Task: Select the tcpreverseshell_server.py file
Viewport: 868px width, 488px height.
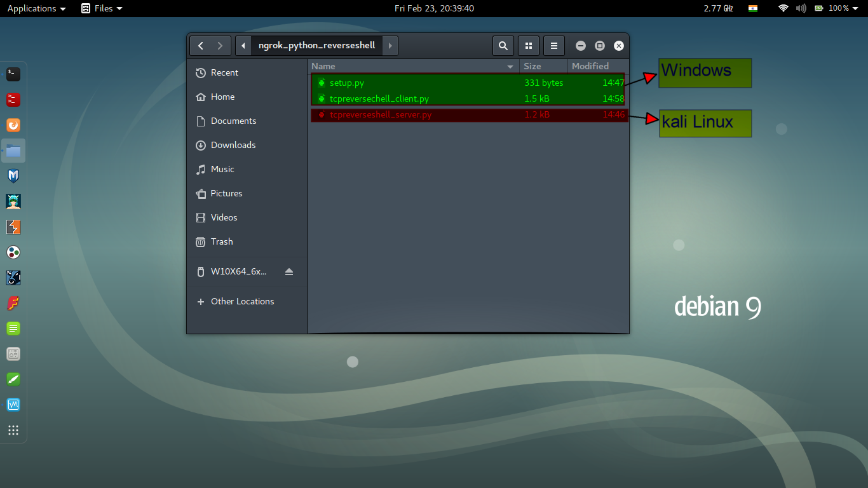Action: [x=381, y=114]
